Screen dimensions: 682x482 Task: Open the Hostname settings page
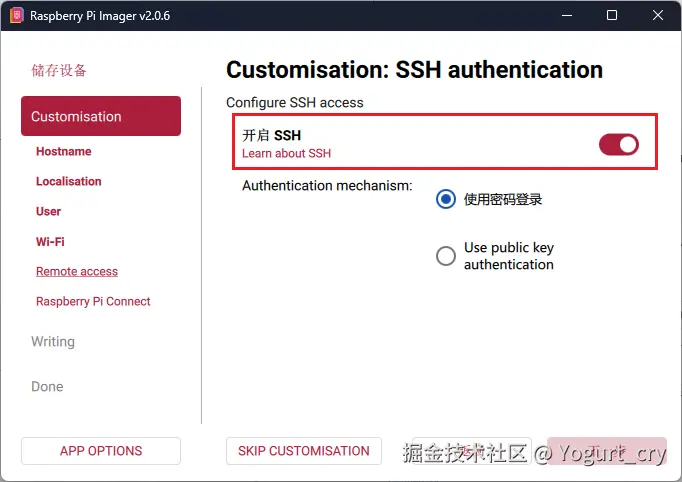coord(64,151)
